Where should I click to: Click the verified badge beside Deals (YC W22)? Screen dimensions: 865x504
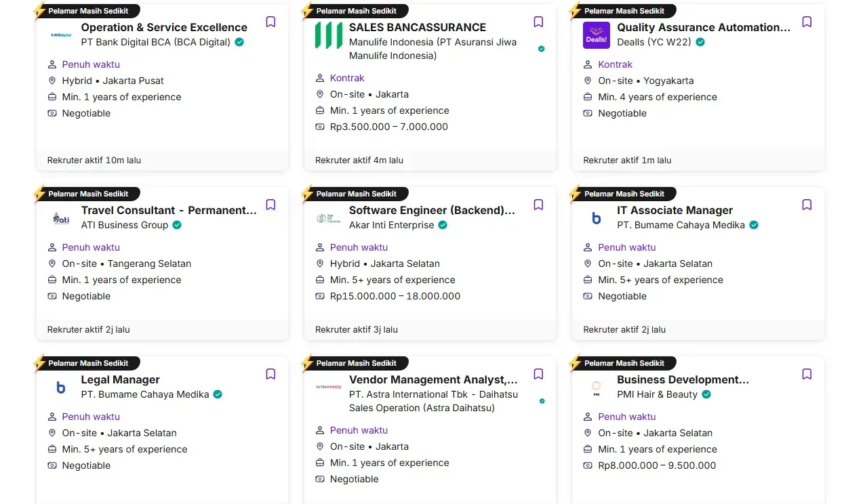[x=700, y=42]
